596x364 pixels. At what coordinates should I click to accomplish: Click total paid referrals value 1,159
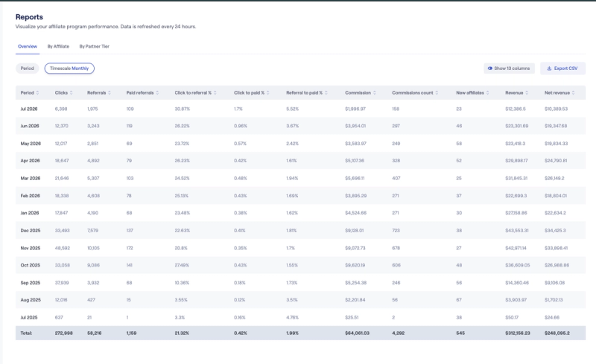132,333
